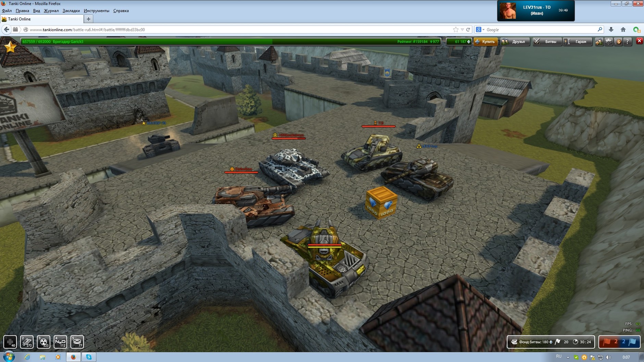Viewport: 644px width, 362px height.
Task: Click the Купить button
Action: coord(485,41)
